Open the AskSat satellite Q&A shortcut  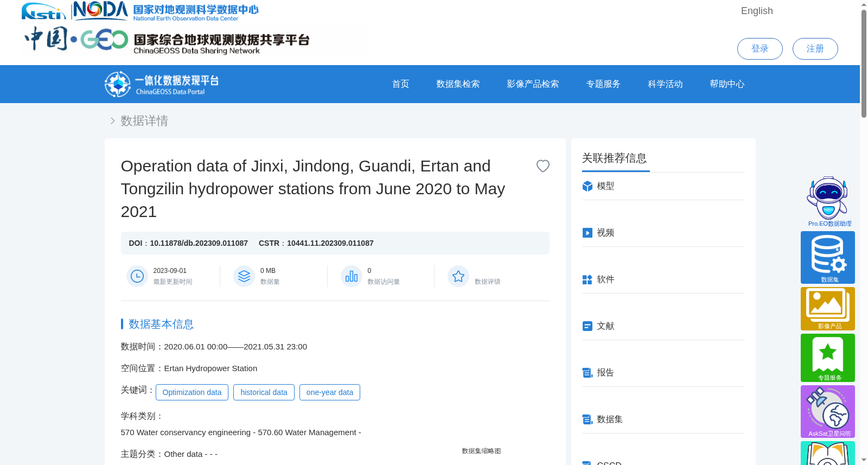[828, 411]
